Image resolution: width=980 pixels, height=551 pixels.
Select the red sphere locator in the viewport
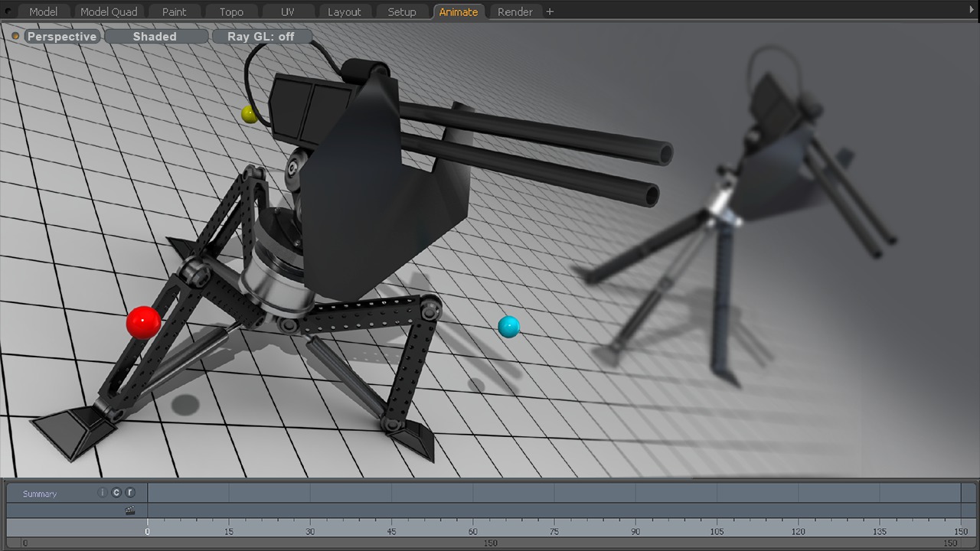[143, 322]
